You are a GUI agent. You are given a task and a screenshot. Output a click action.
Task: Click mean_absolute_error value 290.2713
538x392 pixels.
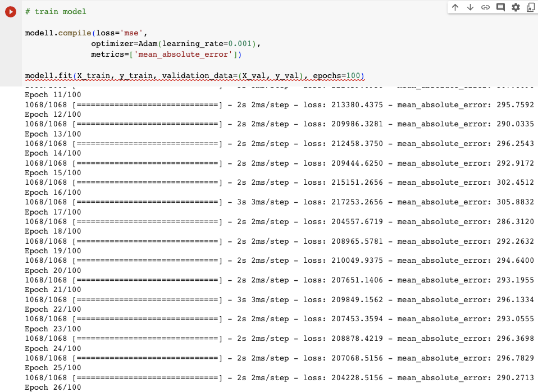coord(516,377)
